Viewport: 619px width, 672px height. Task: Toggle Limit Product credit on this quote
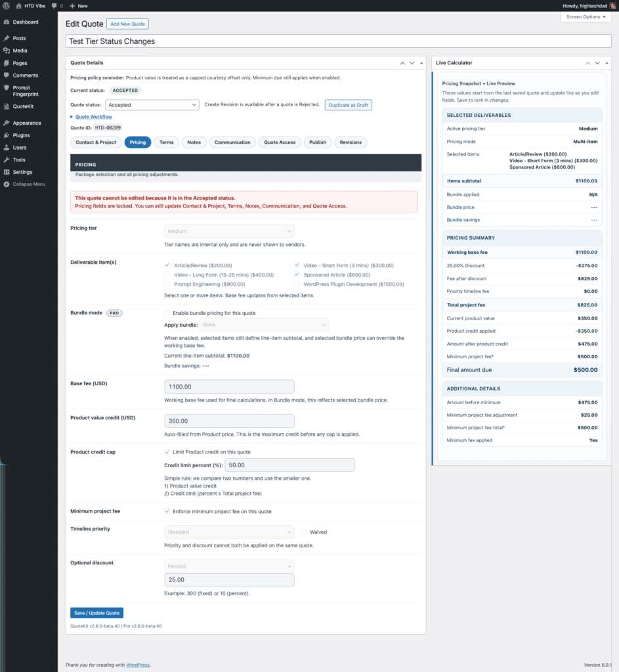pos(167,451)
